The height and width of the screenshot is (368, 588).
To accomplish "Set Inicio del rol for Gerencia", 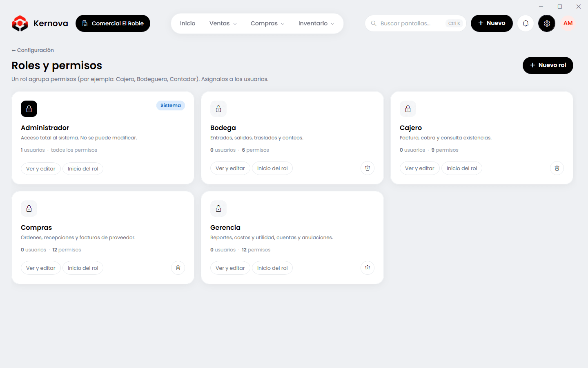I will coord(272,268).
